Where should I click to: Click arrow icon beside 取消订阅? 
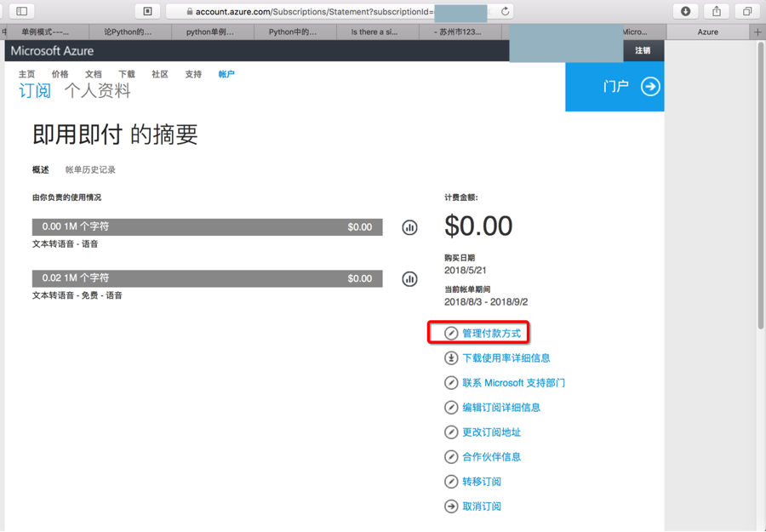(451, 506)
